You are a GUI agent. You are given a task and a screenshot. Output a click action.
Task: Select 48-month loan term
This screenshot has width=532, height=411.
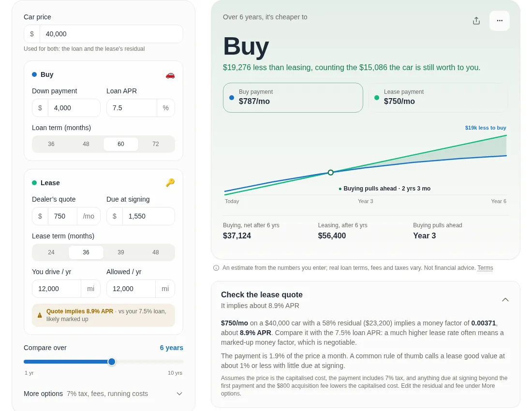tap(86, 144)
